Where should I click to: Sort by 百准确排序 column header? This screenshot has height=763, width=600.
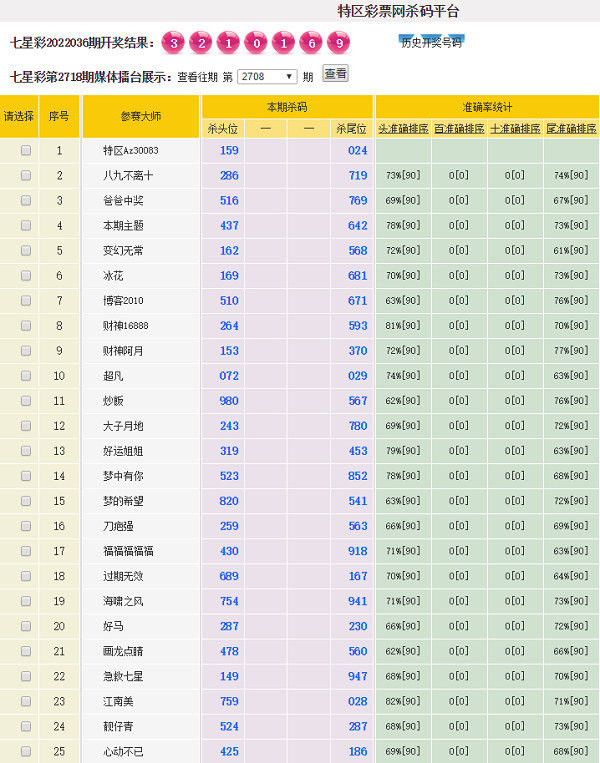point(459,129)
